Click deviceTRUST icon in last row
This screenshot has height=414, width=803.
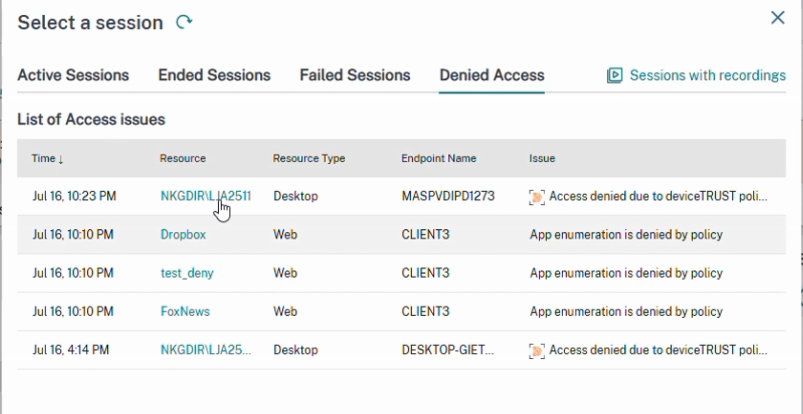pyautogui.click(x=537, y=350)
